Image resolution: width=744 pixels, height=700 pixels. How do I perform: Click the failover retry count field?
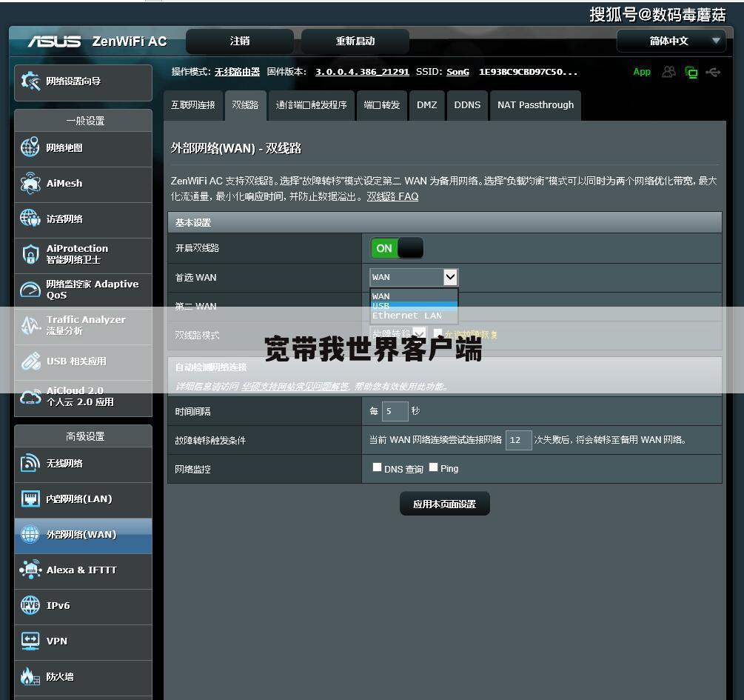[519, 440]
